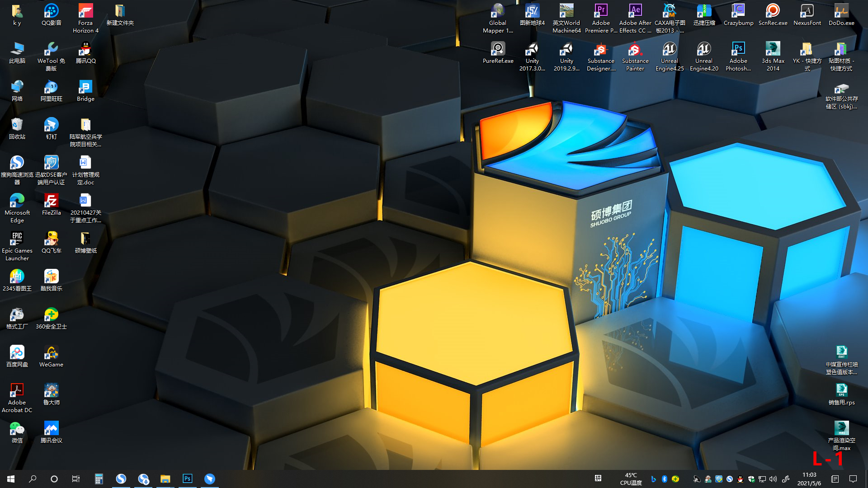This screenshot has height=488, width=868.
Task: Open the Forza Horizon 4 desktop icon
Action: 85,11
